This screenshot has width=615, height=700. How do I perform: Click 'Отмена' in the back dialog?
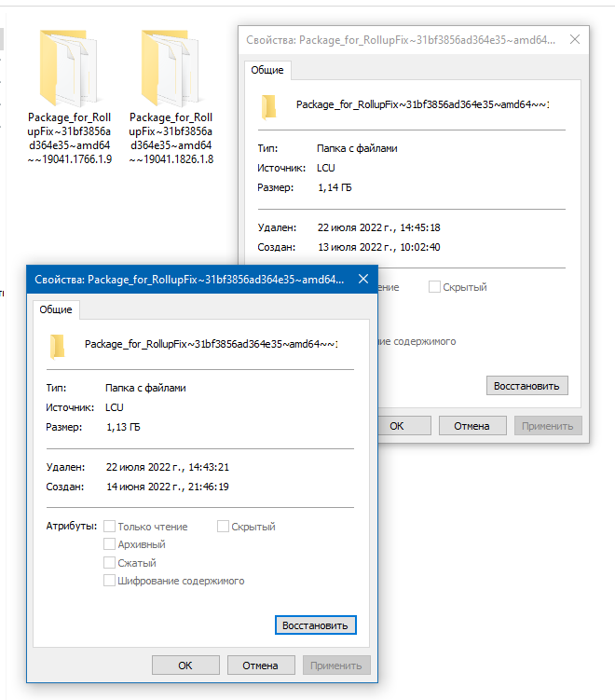[472, 426]
